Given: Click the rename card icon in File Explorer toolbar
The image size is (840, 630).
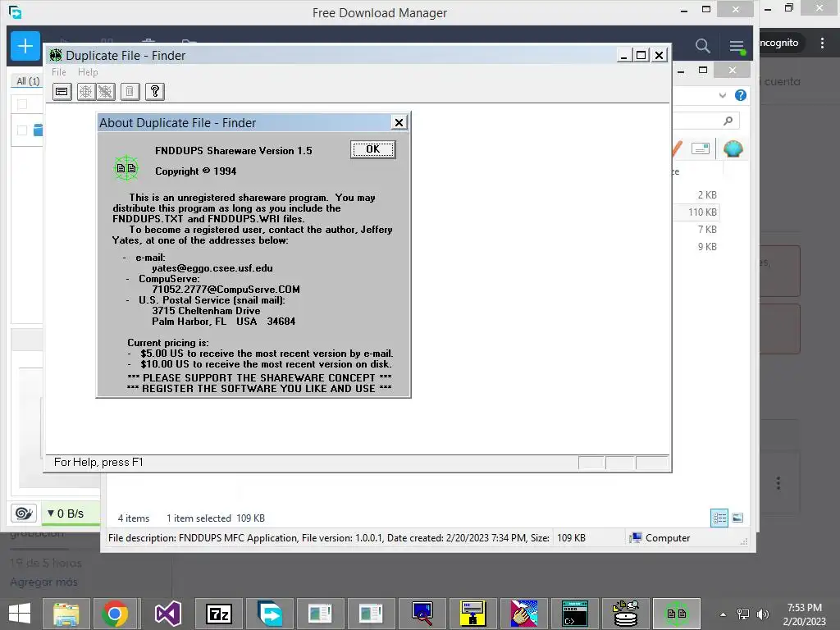Looking at the screenshot, I should click(701, 148).
